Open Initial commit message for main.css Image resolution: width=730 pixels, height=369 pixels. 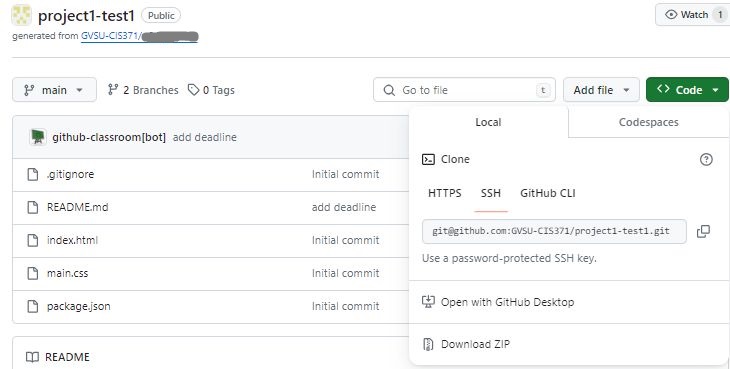345,274
